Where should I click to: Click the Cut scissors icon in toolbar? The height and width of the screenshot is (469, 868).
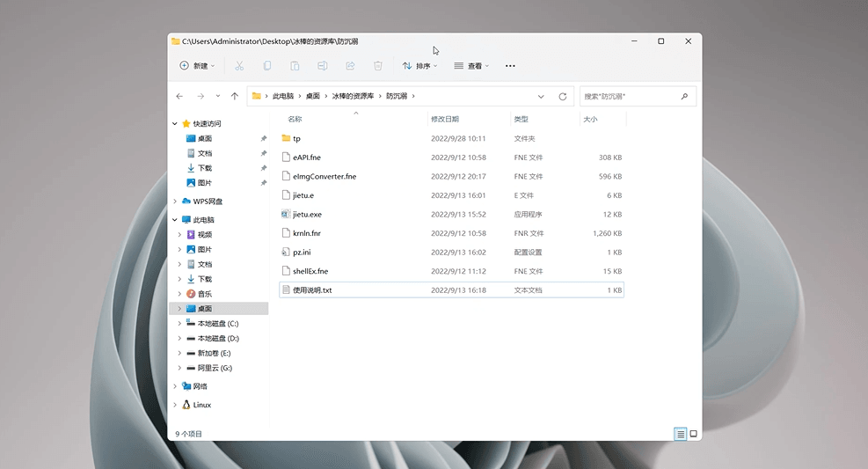[239, 66]
